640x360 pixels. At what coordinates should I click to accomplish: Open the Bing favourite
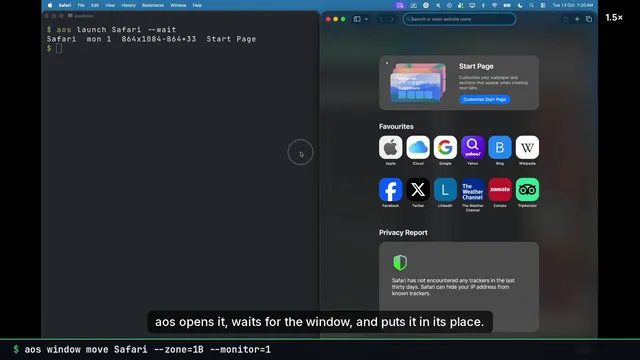click(500, 147)
